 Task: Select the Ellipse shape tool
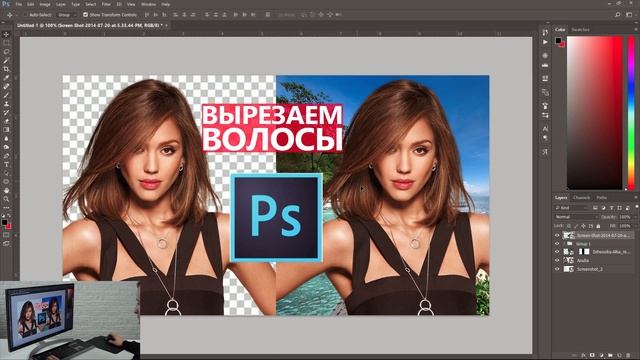(x=6, y=182)
